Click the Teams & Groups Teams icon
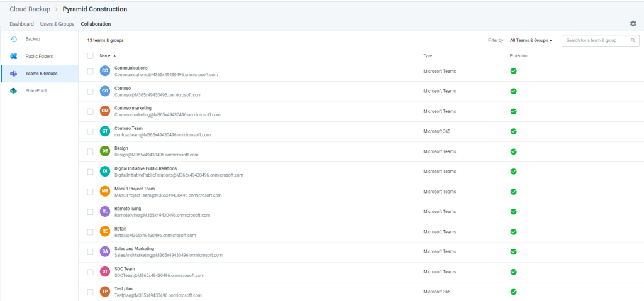 click(x=14, y=74)
